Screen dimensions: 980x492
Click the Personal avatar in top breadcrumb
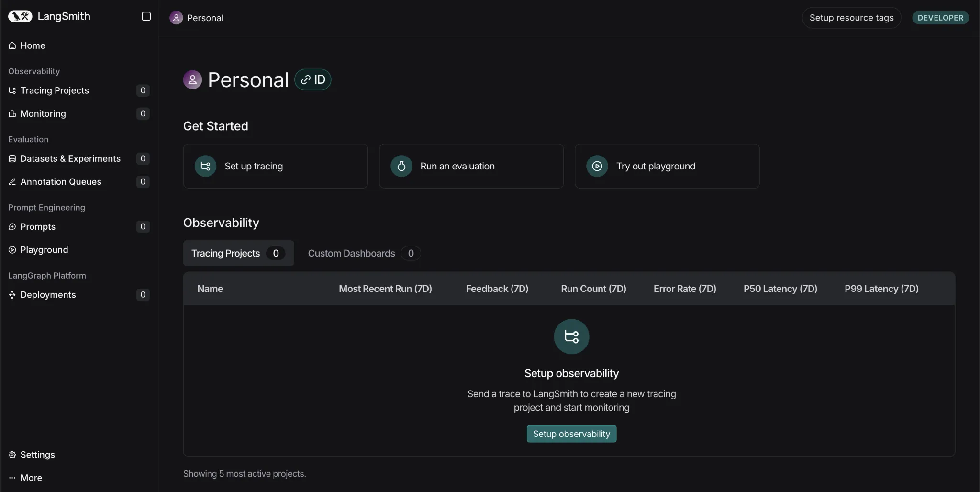click(x=176, y=18)
